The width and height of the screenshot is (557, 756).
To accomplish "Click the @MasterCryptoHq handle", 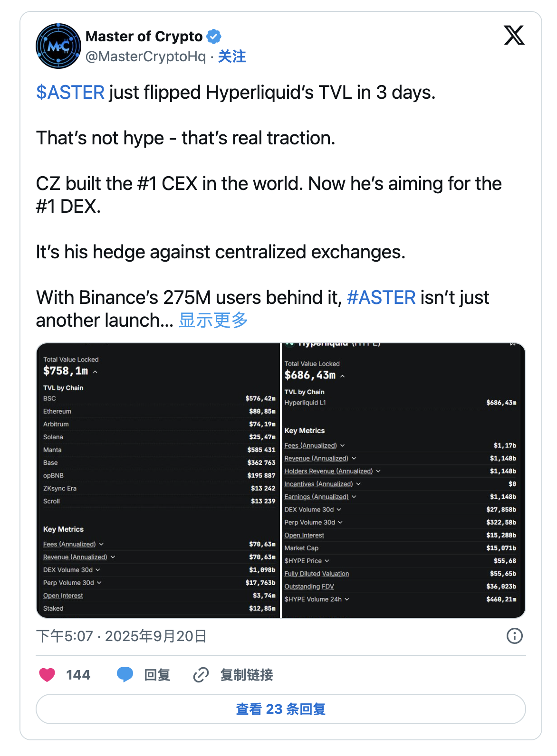I will click(x=145, y=57).
